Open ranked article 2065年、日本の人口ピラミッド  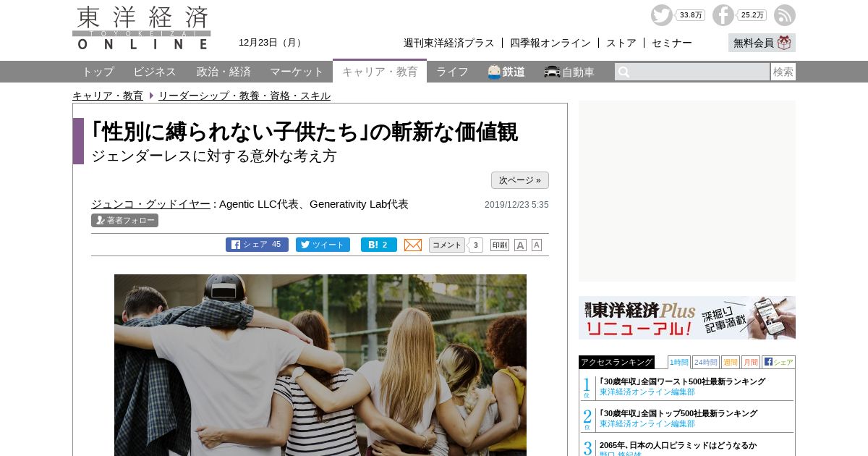click(x=678, y=445)
